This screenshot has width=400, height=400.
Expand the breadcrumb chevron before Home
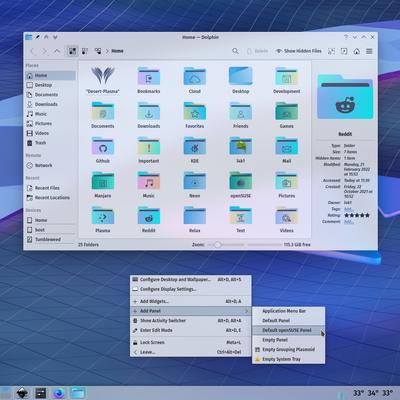point(107,51)
